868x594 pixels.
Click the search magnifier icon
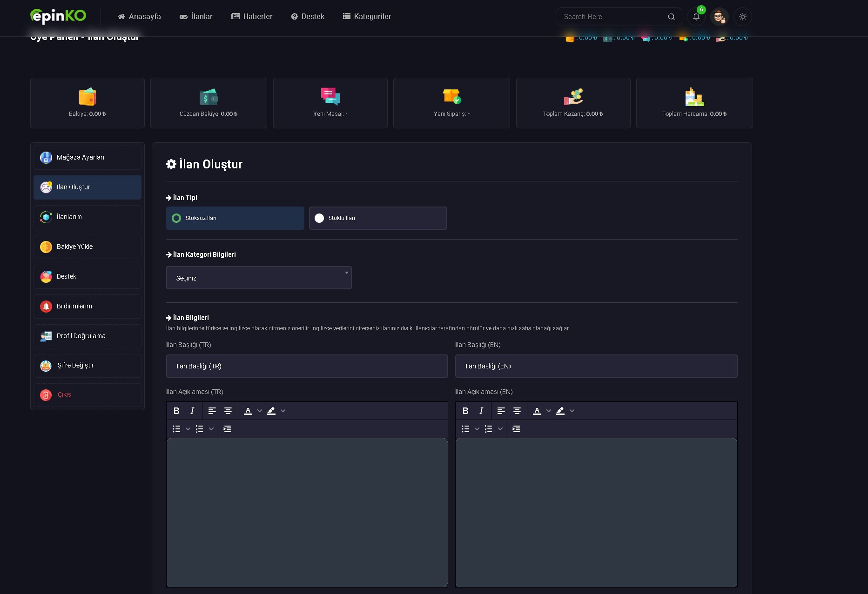point(671,17)
